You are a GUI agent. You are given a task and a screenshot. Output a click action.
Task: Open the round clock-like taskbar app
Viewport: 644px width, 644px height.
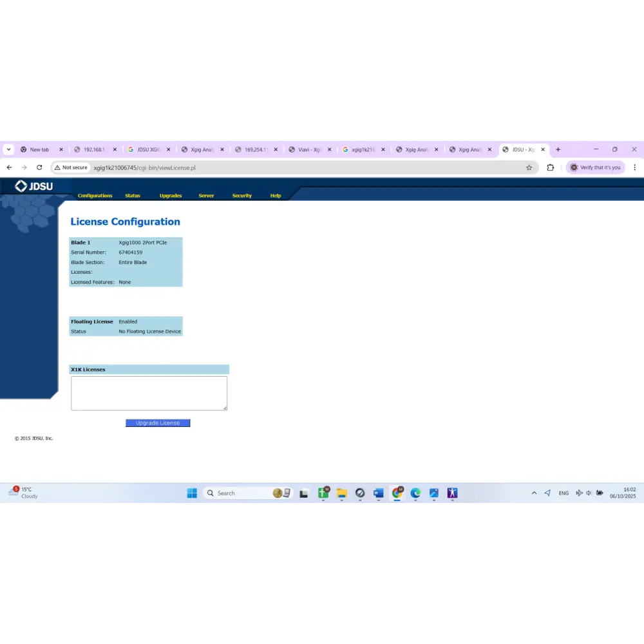[x=360, y=493]
